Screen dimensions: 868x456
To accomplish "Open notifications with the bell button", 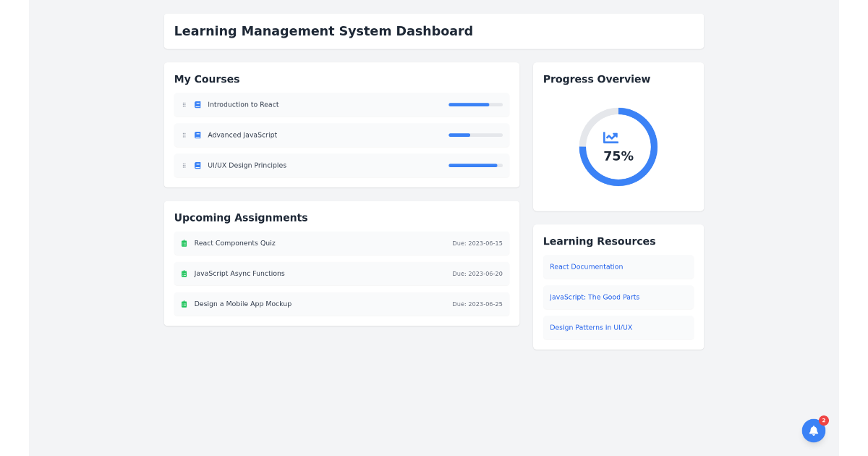I will 813,430.
